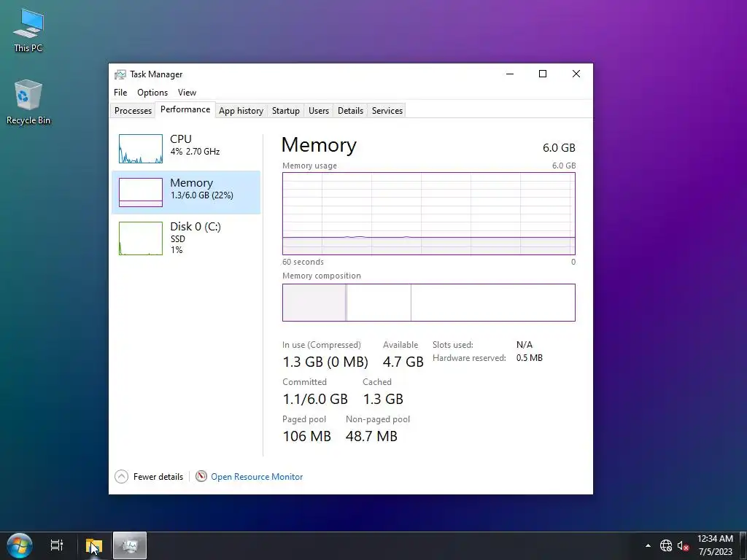Open File Explorer from the taskbar

pyautogui.click(x=94, y=545)
